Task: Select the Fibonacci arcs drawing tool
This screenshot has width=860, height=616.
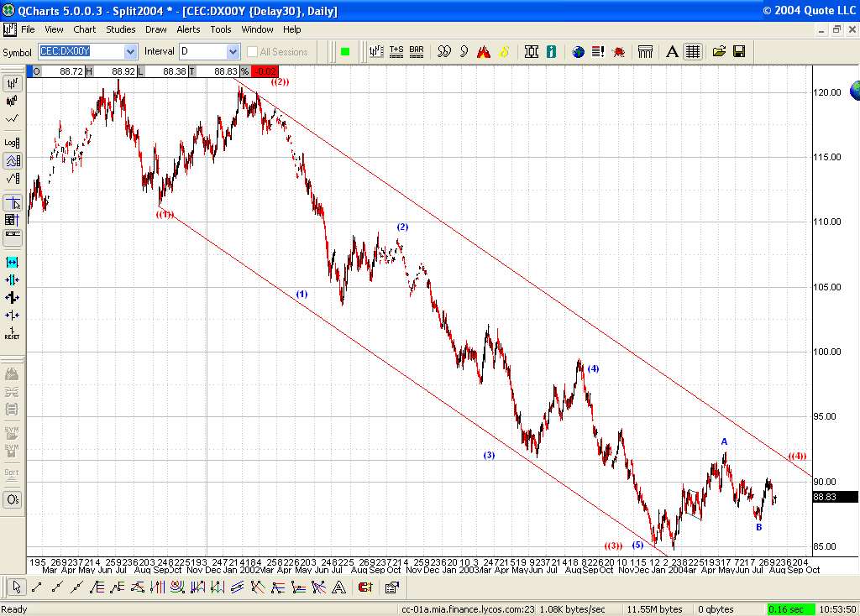Action: (x=178, y=587)
